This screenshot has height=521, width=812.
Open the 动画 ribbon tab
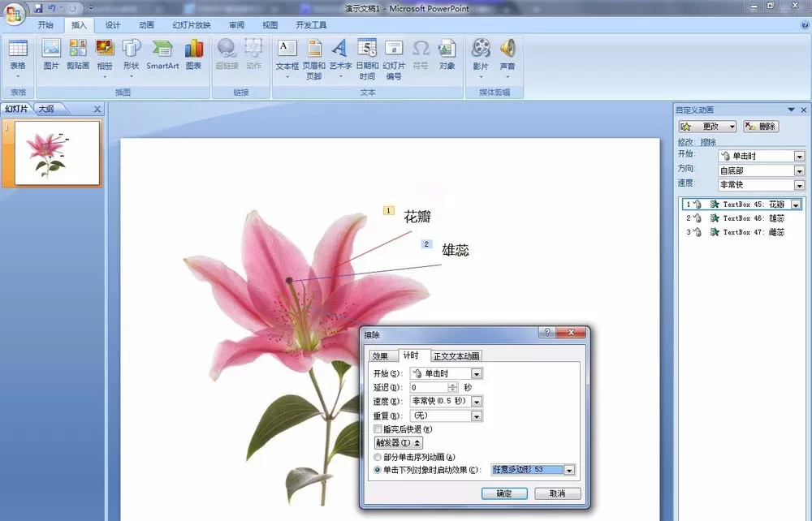pos(146,25)
